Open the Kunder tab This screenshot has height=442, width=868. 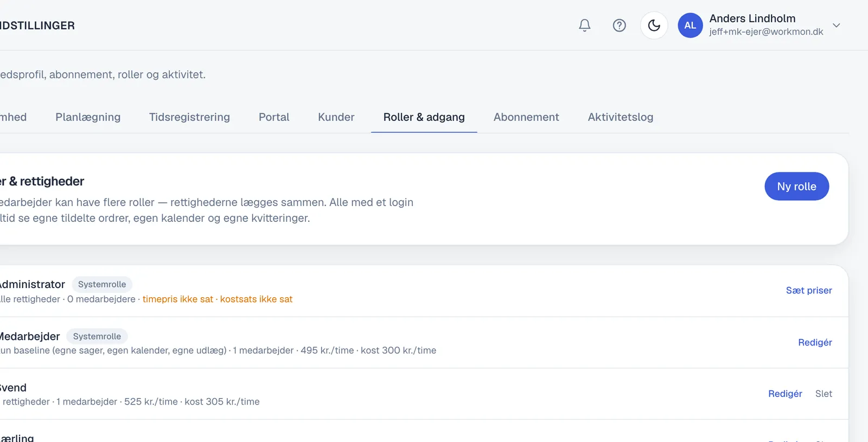pyautogui.click(x=336, y=117)
